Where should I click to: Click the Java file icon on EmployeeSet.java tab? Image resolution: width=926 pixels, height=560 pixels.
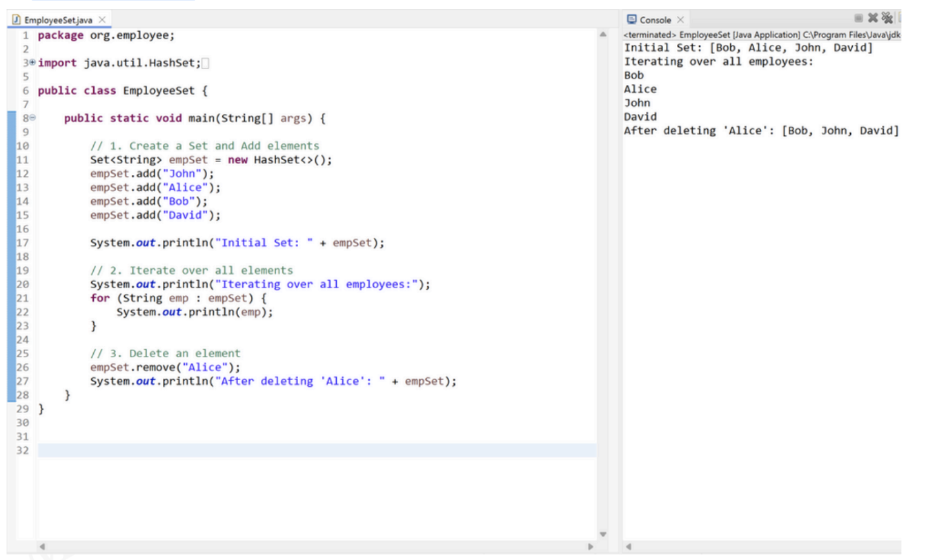point(14,20)
